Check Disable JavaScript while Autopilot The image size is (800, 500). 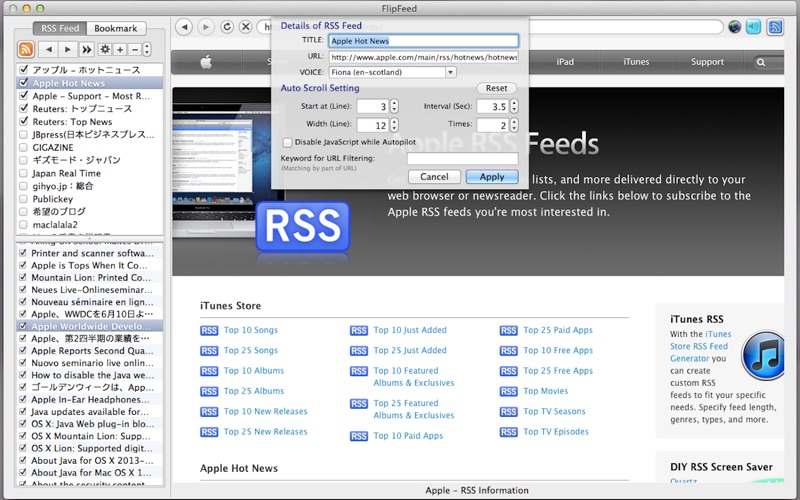[288, 142]
